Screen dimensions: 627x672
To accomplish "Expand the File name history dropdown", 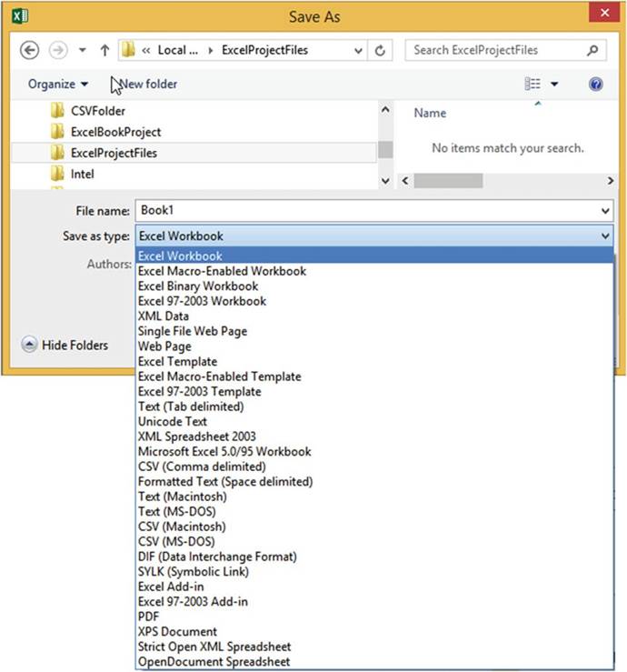I will (x=606, y=211).
